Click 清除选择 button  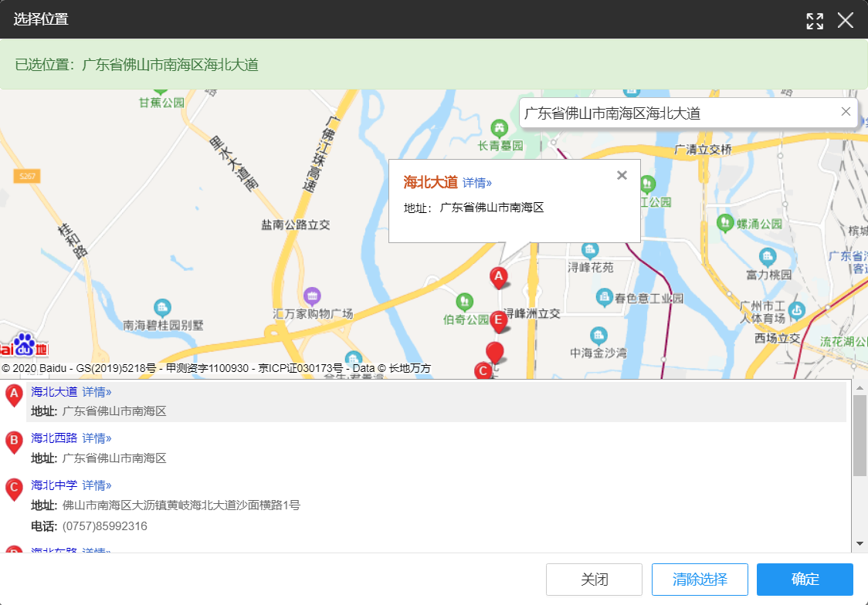(700, 580)
